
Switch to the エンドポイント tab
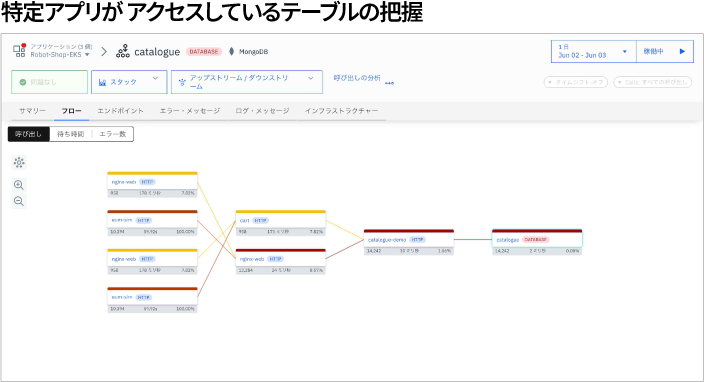pos(120,111)
